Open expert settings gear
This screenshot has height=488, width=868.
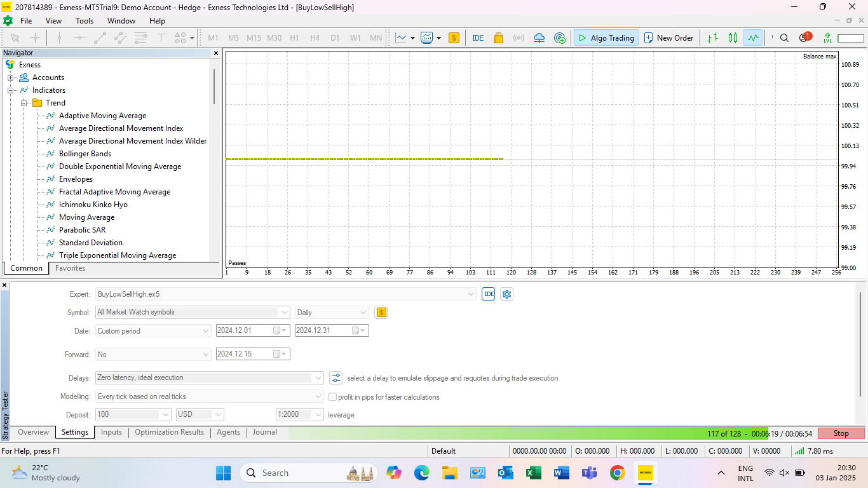click(506, 294)
